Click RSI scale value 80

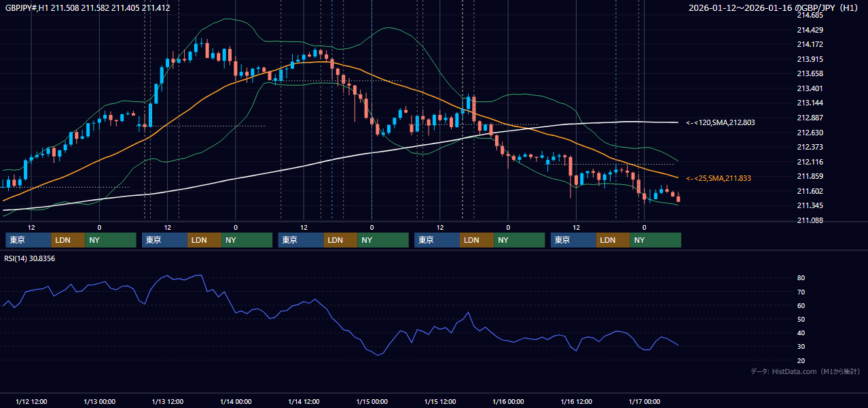point(801,278)
